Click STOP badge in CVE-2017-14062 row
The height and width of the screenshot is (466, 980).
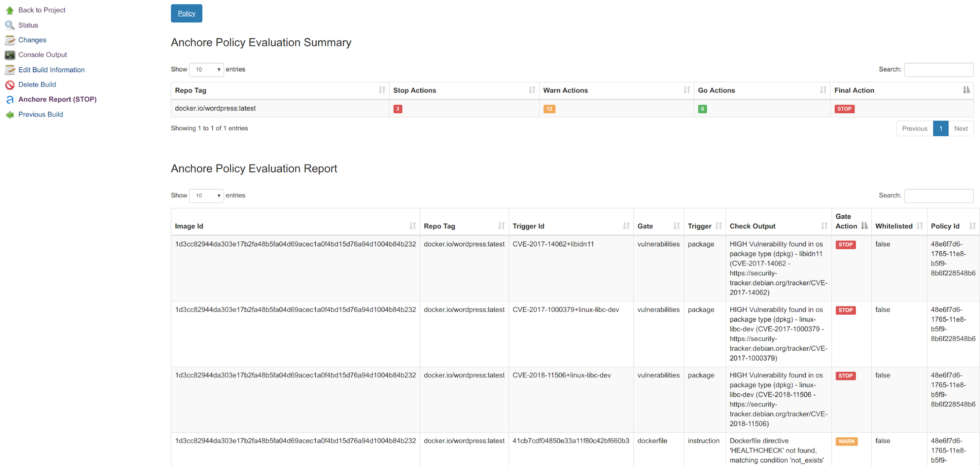tap(846, 244)
